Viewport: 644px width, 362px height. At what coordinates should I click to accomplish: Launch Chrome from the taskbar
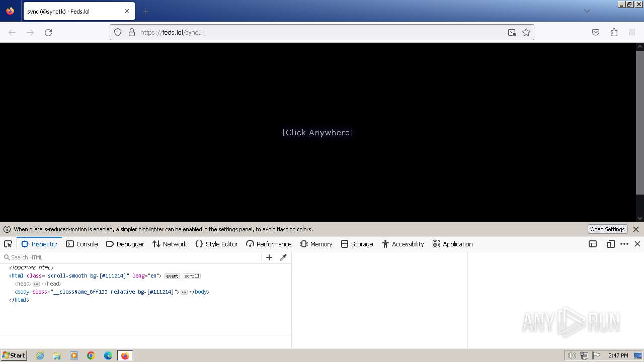click(x=91, y=355)
